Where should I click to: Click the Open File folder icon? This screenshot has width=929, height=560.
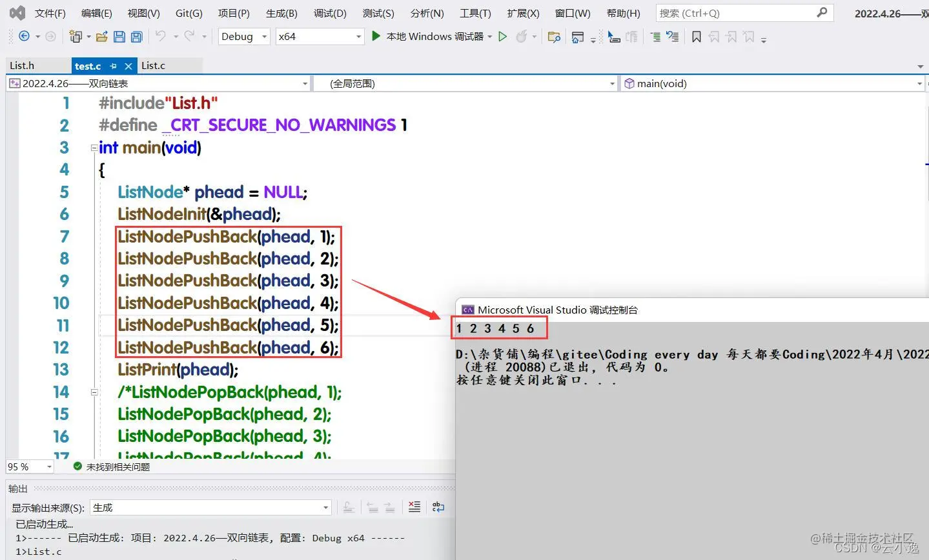tap(101, 37)
